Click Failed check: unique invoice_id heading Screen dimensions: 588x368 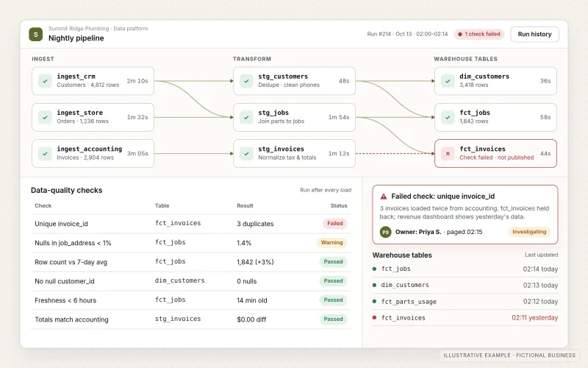[x=443, y=197]
